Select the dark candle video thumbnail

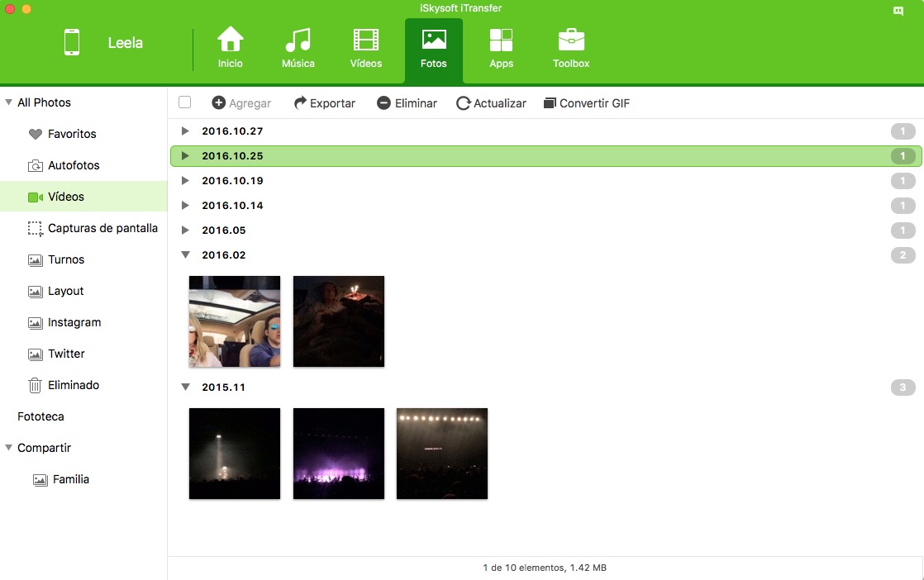(x=339, y=321)
